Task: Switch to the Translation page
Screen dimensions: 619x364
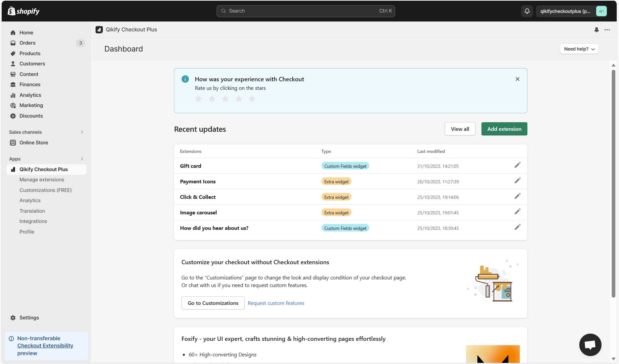Action: (x=32, y=211)
